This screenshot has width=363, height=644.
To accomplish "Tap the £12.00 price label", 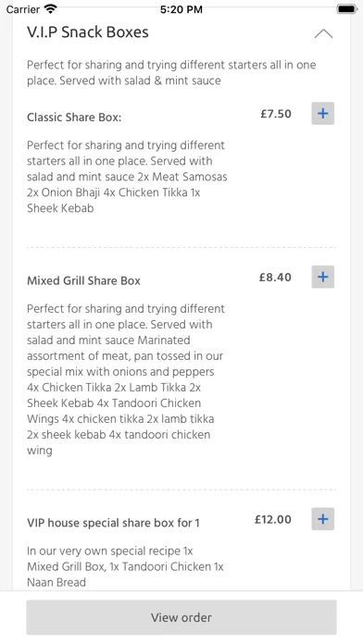I will click(273, 520).
